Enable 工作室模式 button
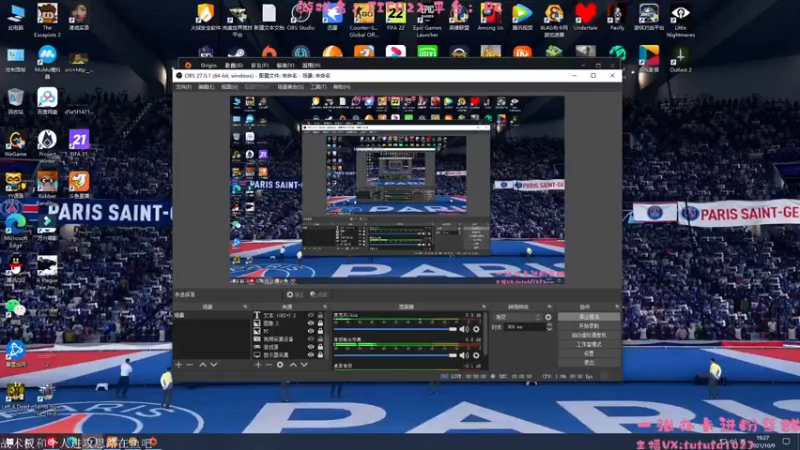 (589, 344)
